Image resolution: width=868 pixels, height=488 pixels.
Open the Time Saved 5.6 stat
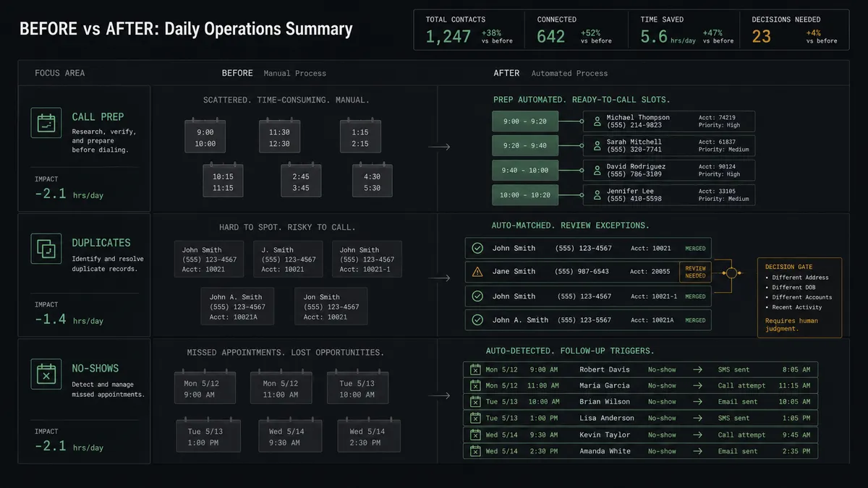click(x=685, y=30)
